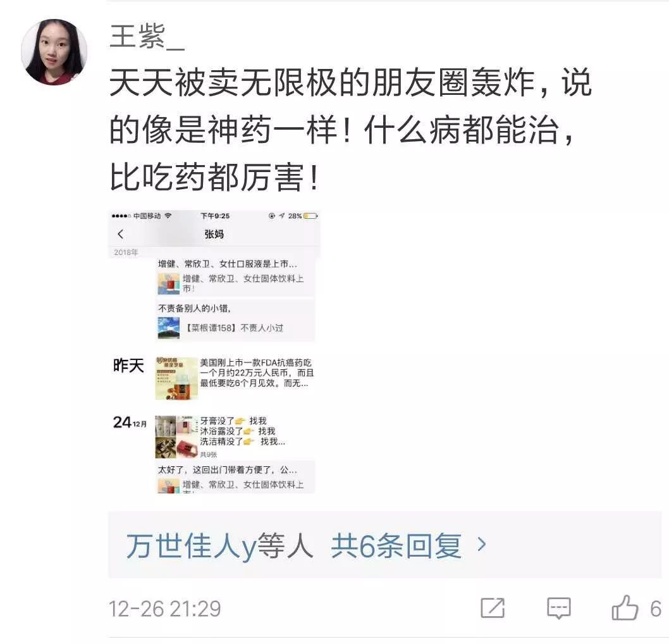This screenshot has width=669, height=644.
Task: Open the attached WeChat screenshot image
Action: point(214,352)
